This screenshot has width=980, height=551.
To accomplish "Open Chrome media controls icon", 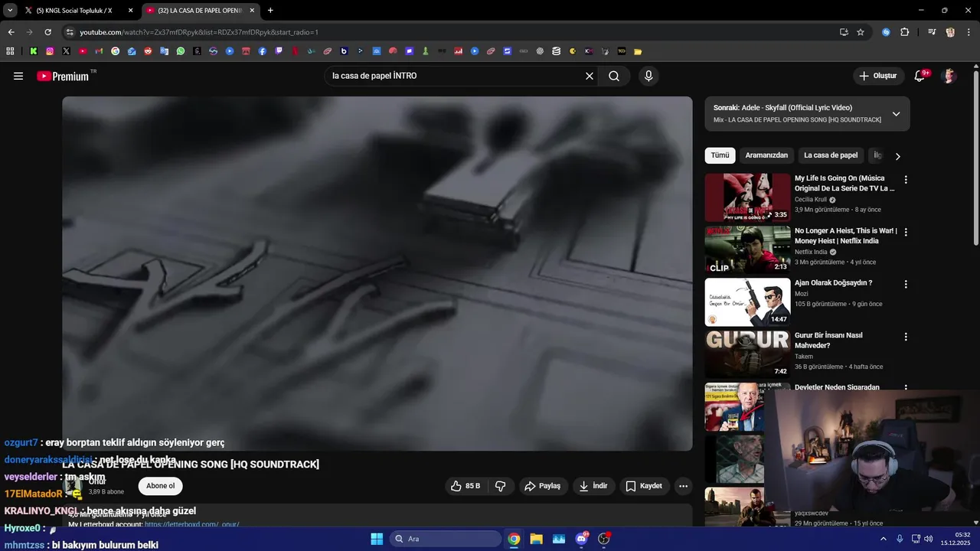I will [932, 32].
